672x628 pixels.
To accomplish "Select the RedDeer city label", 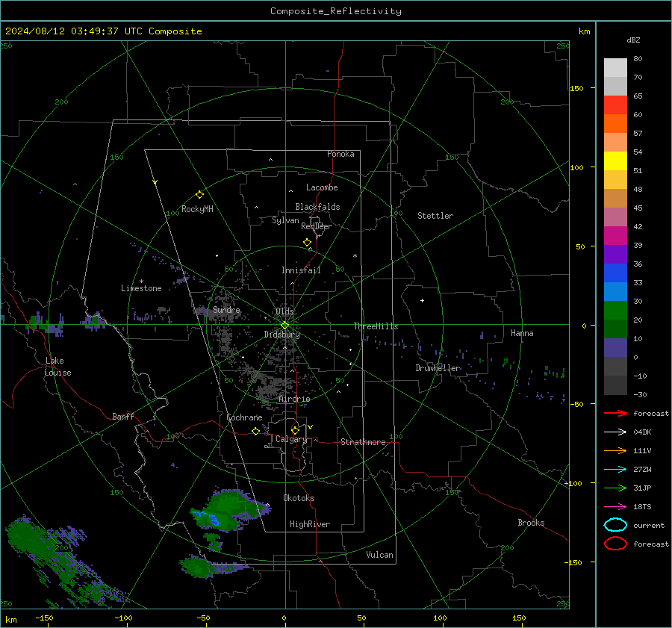I will coord(317,226).
